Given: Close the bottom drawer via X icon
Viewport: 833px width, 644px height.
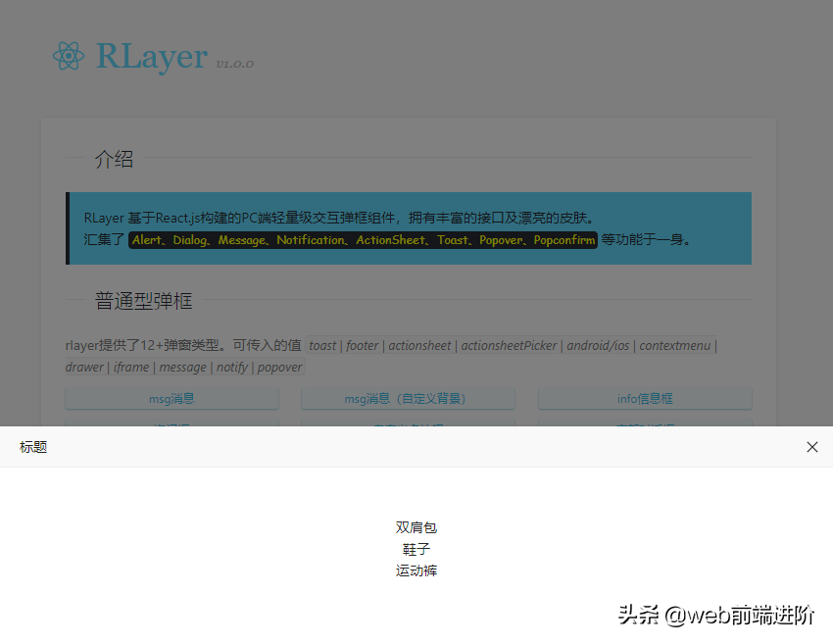Looking at the screenshot, I should 812,447.
